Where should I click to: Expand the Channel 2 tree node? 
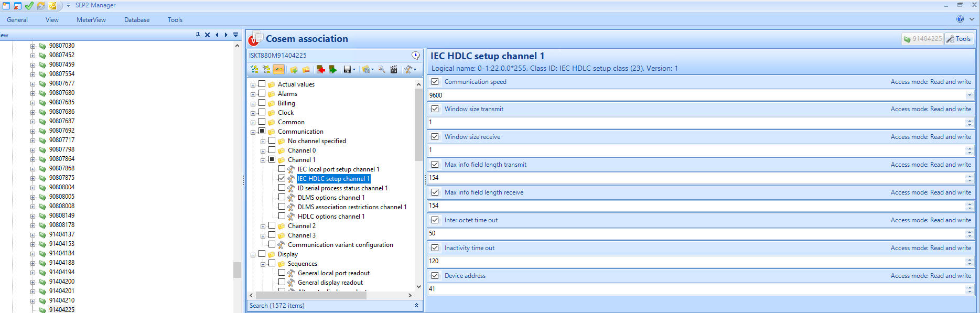point(263,226)
